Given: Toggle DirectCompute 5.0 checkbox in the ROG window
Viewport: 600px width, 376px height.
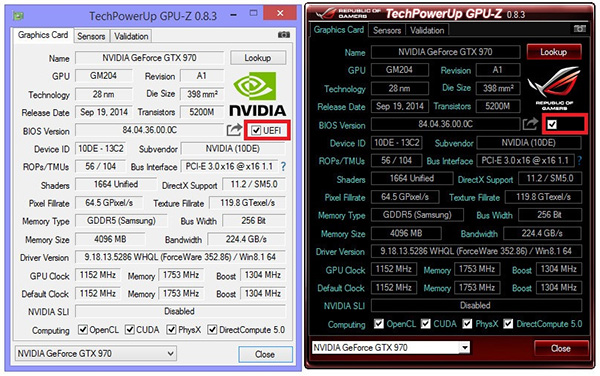Looking at the screenshot, I should click(x=508, y=324).
